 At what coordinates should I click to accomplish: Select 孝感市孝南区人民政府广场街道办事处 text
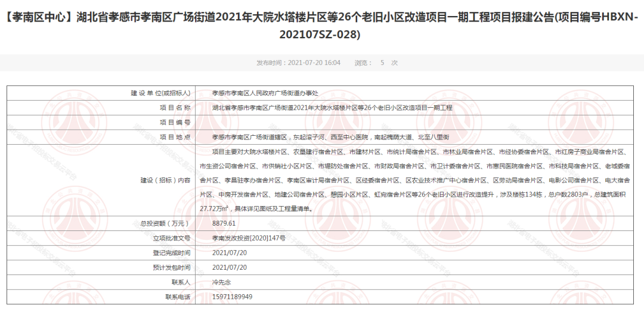(x=266, y=93)
